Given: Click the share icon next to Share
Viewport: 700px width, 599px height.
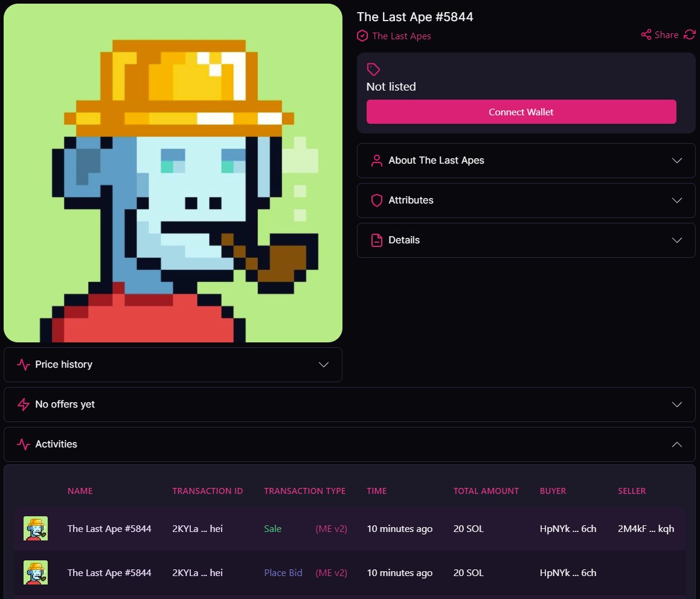Looking at the screenshot, I should [646, 35].
